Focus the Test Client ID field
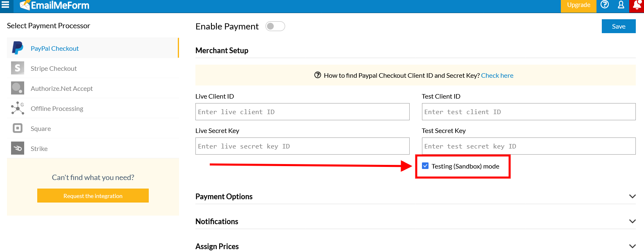The image size is (644, 252). point(529,112)
